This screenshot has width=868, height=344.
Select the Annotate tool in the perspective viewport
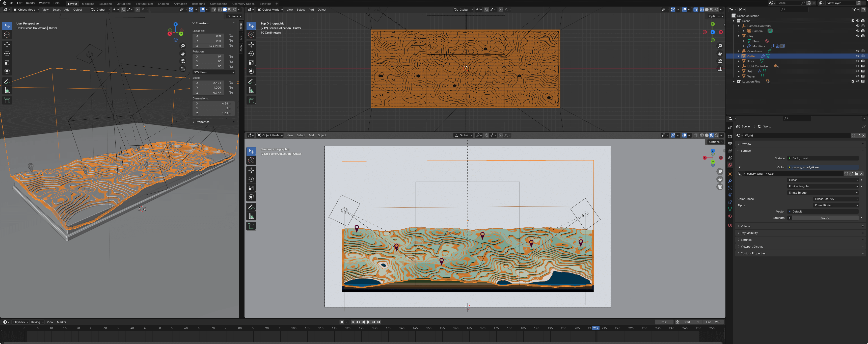coord(7,81)
